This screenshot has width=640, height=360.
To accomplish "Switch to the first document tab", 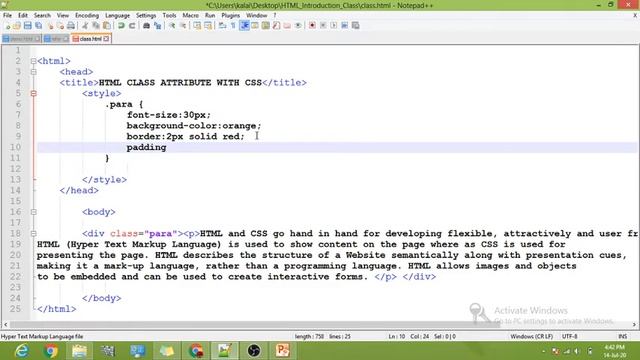I will pos(21,39).
